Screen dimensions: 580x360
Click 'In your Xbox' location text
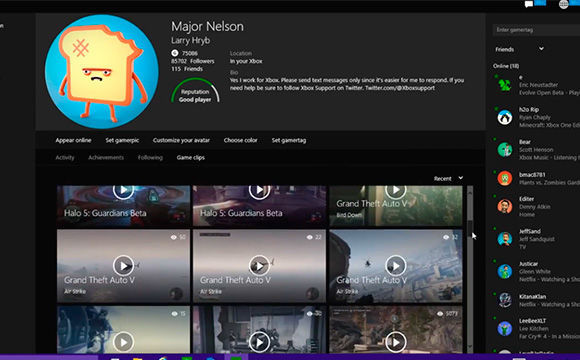pos(246,61)
